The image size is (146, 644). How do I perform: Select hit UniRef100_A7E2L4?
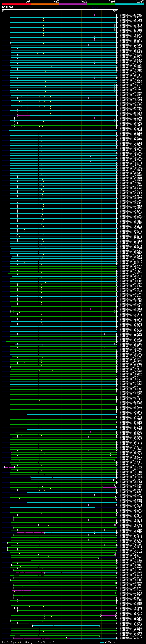click(x=131, y=143)
